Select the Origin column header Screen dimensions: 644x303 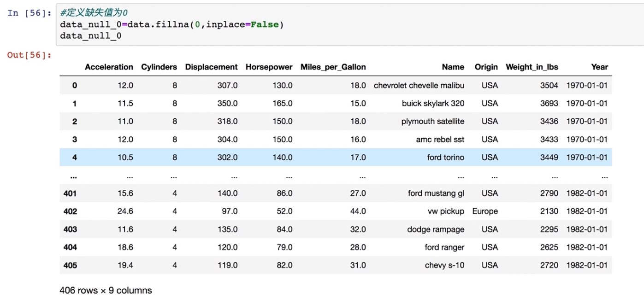pyautogui.click(x=486, y=67)
